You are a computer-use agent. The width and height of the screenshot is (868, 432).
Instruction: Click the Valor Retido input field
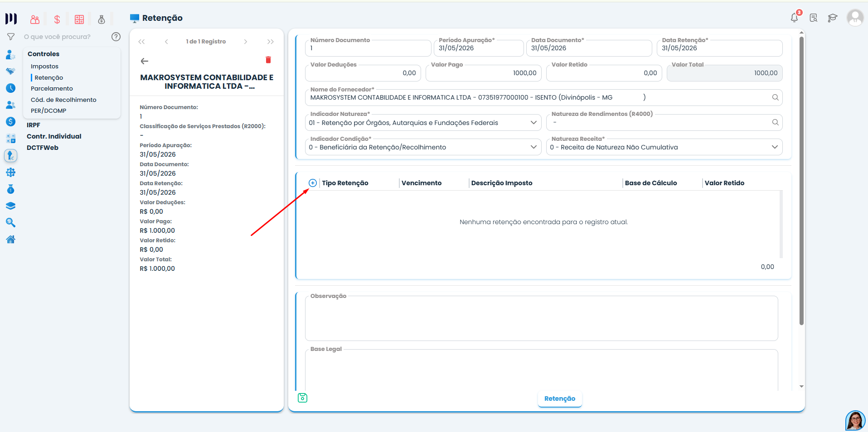coord(604,73)
